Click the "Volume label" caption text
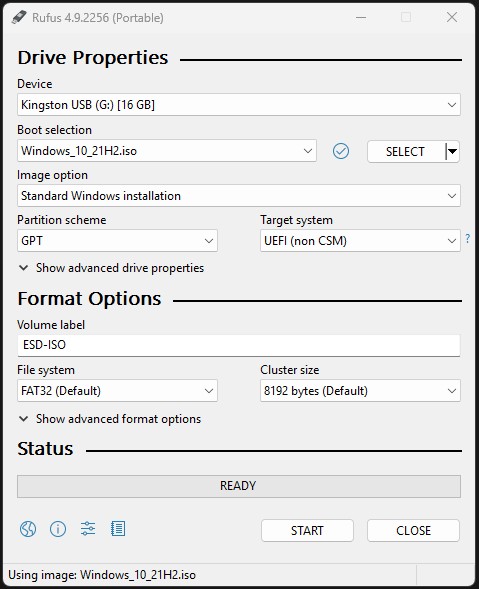Viewport: 479px width, 589px height. click(51, 325)
